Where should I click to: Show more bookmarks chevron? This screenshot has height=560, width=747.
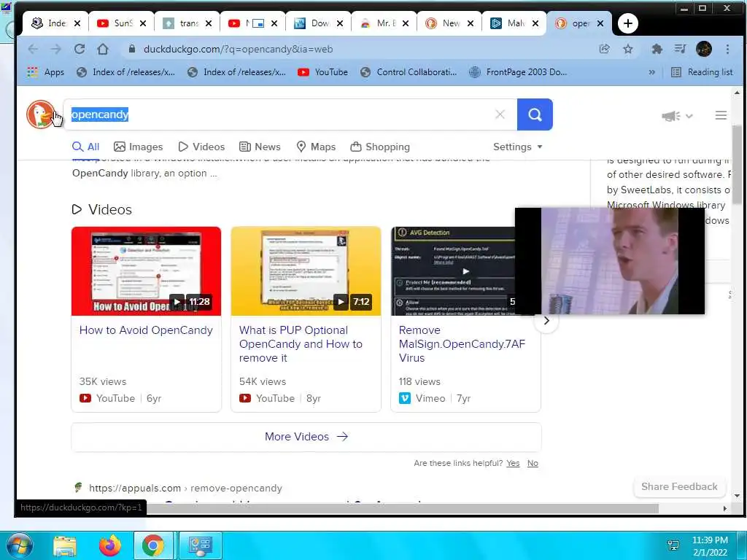[x=651, y=72]
